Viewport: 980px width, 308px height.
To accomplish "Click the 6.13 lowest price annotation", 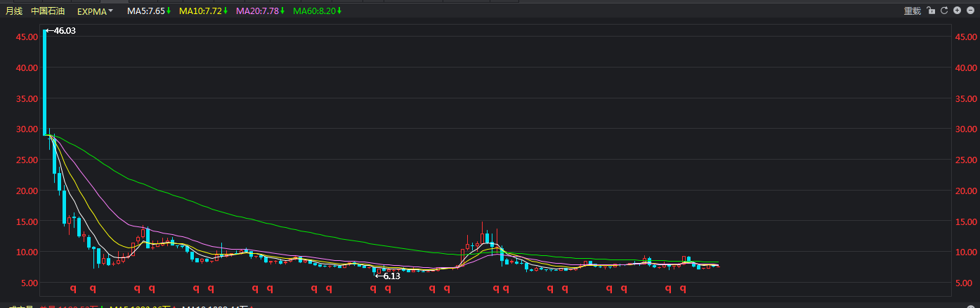I will tap(387, 276).
